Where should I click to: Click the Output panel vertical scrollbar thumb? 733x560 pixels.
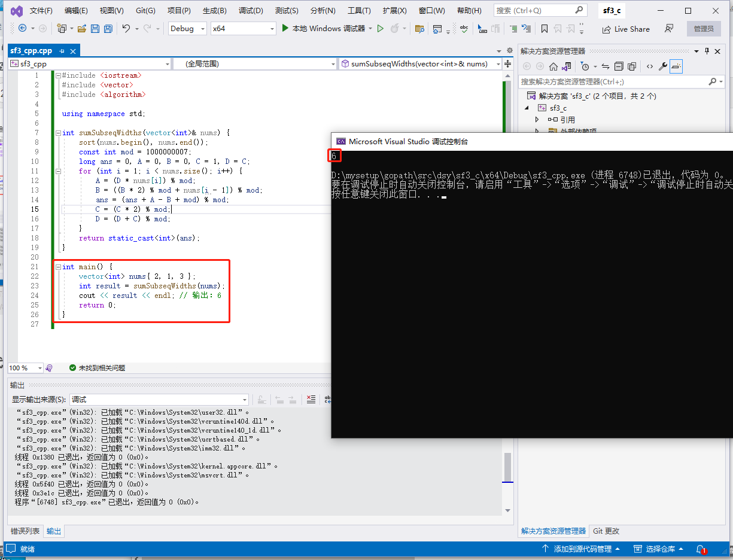pos(507,467)
